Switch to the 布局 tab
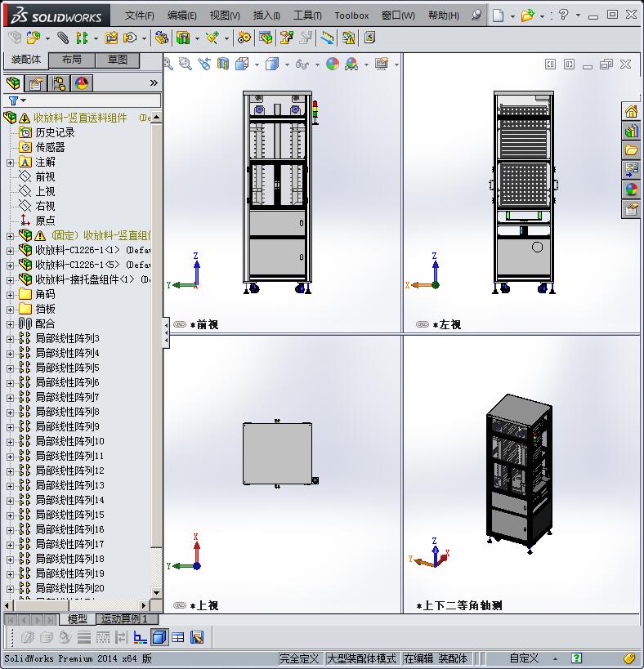The width and height of the screenshot is (644, 669). [71, 60]
